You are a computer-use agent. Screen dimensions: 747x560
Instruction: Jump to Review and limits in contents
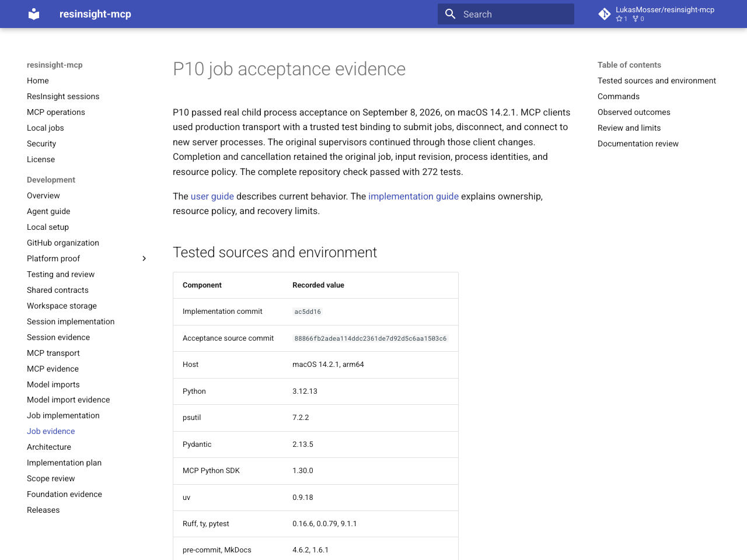pos(629,128)
